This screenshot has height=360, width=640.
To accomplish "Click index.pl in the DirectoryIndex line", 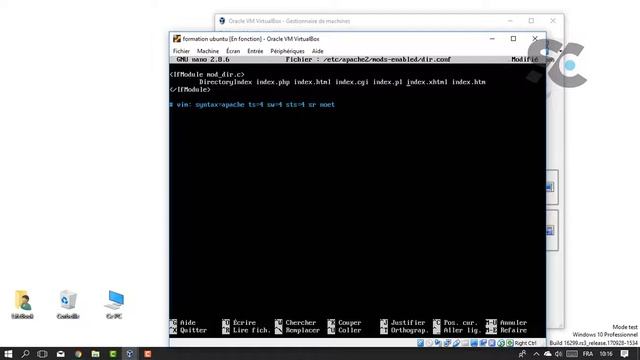I will pos(387,82).
